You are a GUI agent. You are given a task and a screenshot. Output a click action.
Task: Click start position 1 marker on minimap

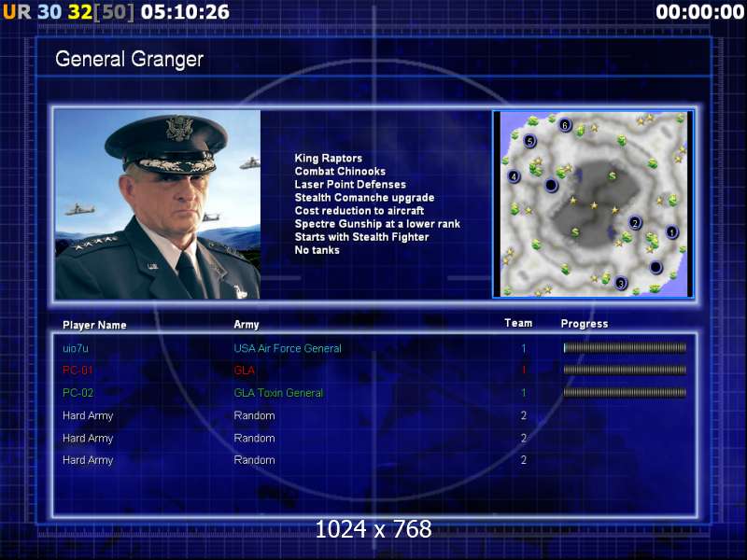click(671, 232)
